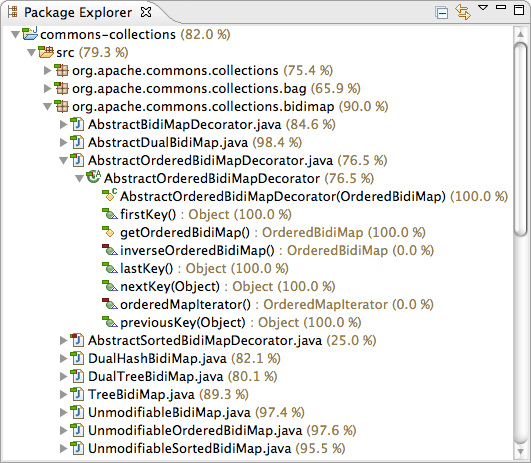
Task: Click the UnmodifiableSortedBidiMap.java file icon
Action: click(77, 447)
